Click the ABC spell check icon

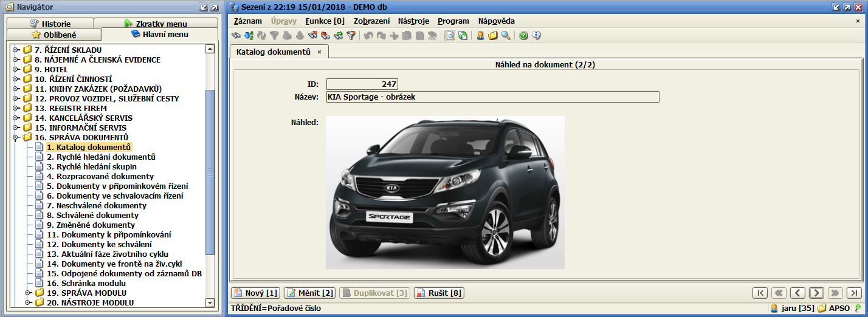click(432, 35)
